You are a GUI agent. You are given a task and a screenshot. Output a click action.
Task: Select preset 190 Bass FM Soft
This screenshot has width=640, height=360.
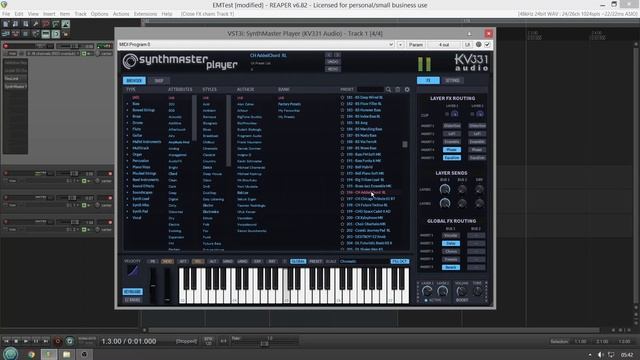click(363, 154)
